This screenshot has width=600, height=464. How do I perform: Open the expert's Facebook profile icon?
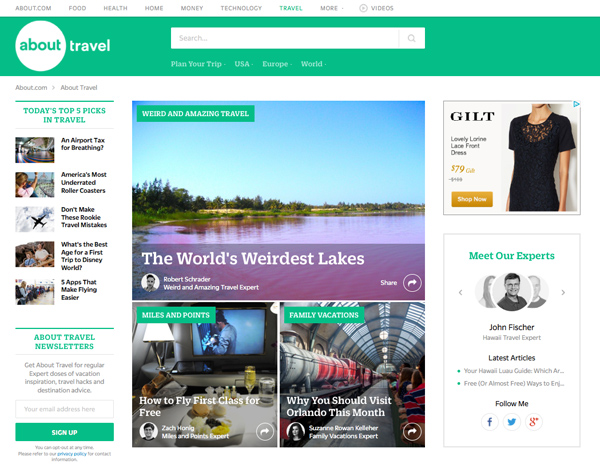click(489, 422)
